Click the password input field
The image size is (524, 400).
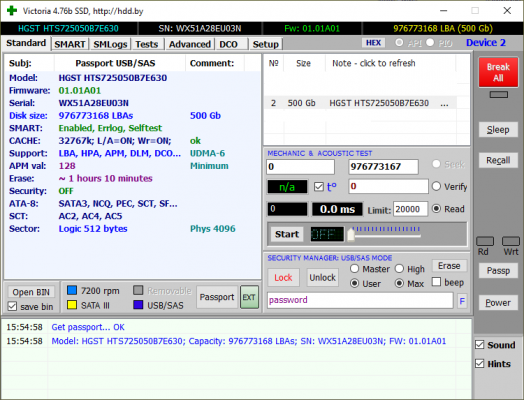(360, 300)
